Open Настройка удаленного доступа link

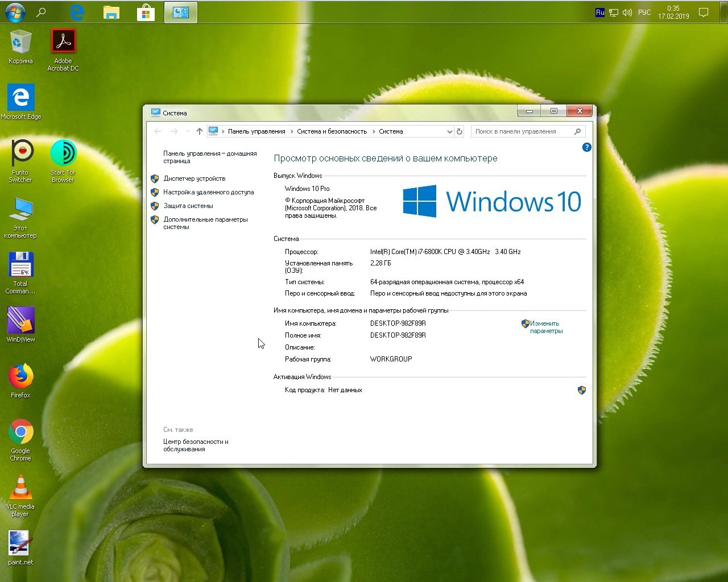tap(209, 192)
